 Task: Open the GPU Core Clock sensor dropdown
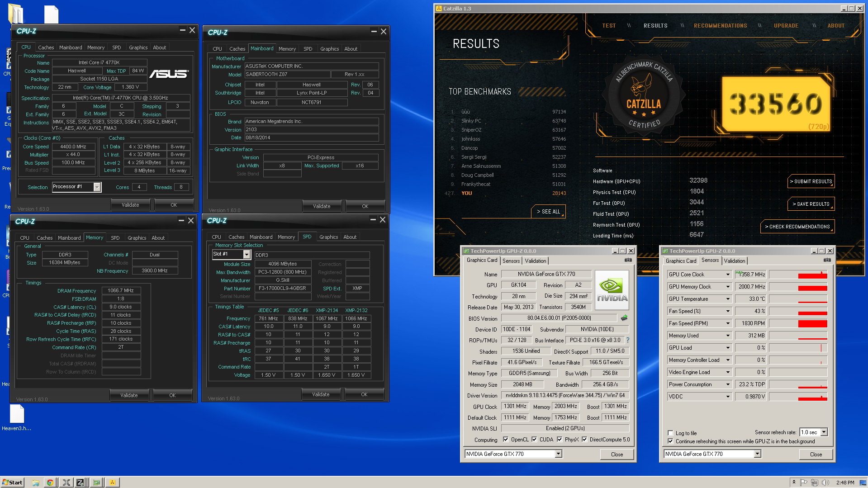[727, 275]
